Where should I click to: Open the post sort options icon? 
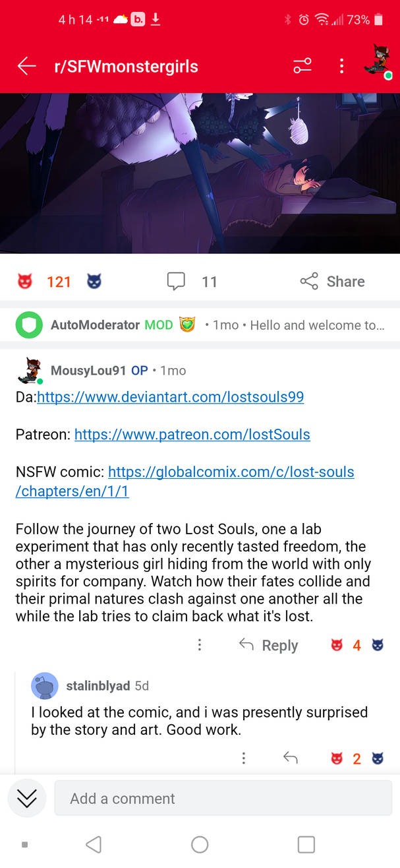coord(302,66)
